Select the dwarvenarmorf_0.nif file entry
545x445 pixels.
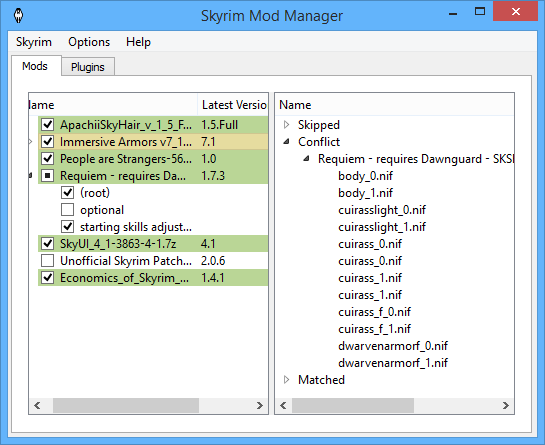pyautogui.click(x=393, y=346)
